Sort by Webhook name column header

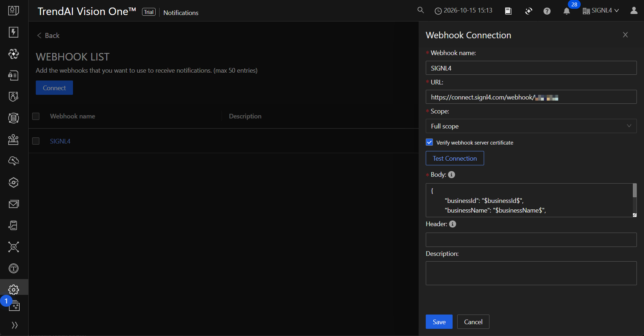(73, 116)
